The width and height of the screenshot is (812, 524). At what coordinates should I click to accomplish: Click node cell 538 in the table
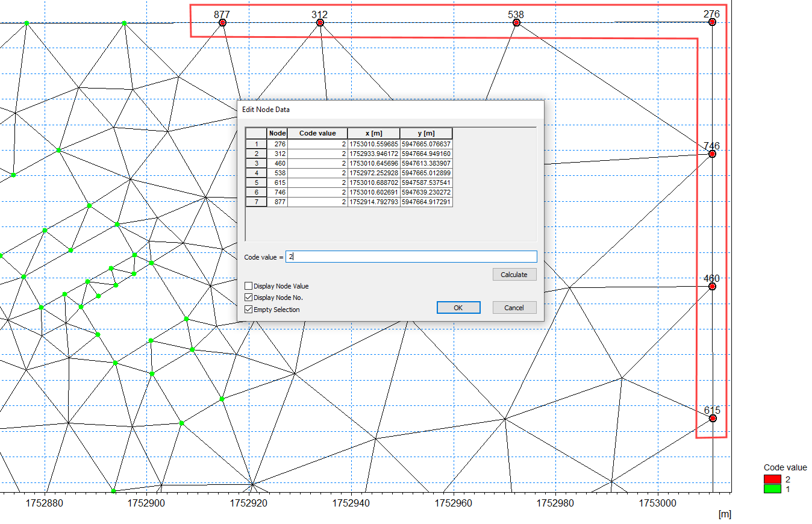point(277,173)
